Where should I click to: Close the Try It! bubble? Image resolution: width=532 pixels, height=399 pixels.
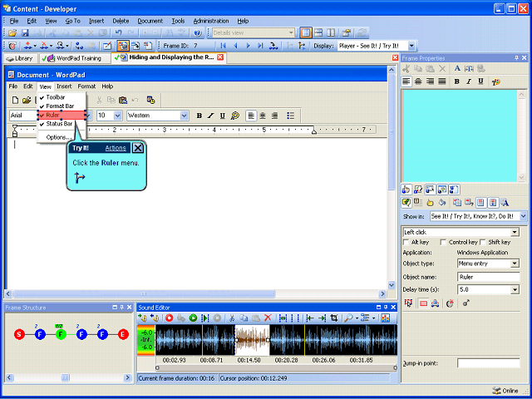coord(138,148)
